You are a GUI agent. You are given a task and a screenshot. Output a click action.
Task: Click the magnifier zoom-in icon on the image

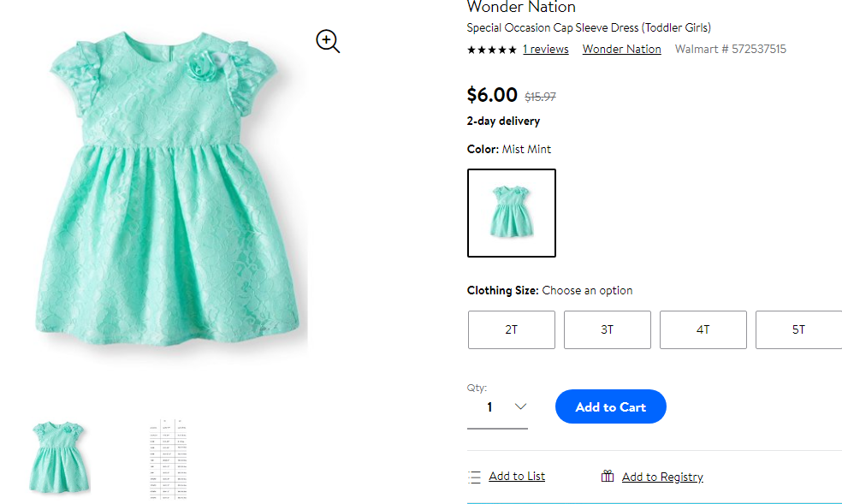tap(328, 41)
